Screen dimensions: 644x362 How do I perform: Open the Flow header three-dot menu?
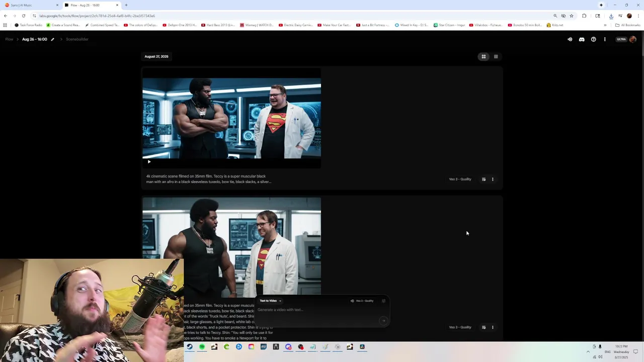605,39
